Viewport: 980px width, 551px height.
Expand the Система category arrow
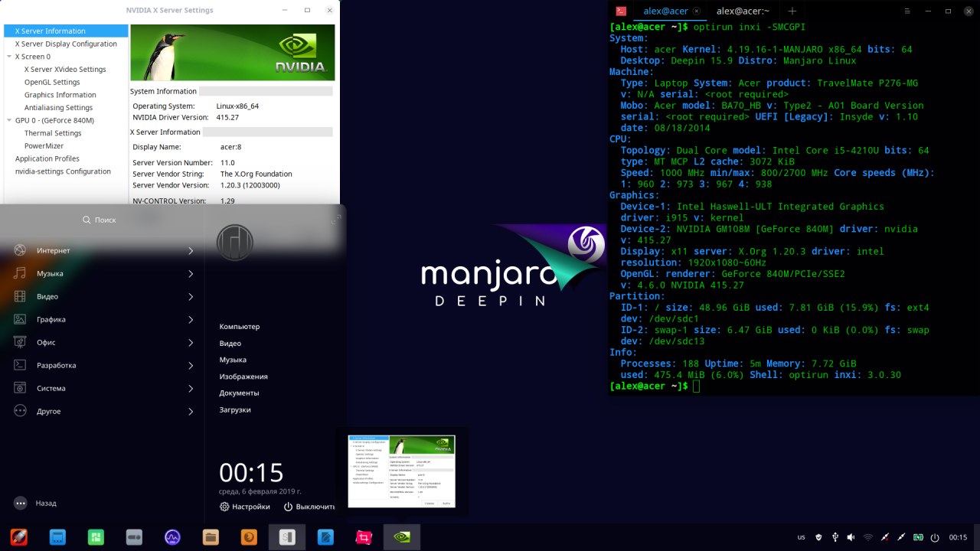(191, 389)
